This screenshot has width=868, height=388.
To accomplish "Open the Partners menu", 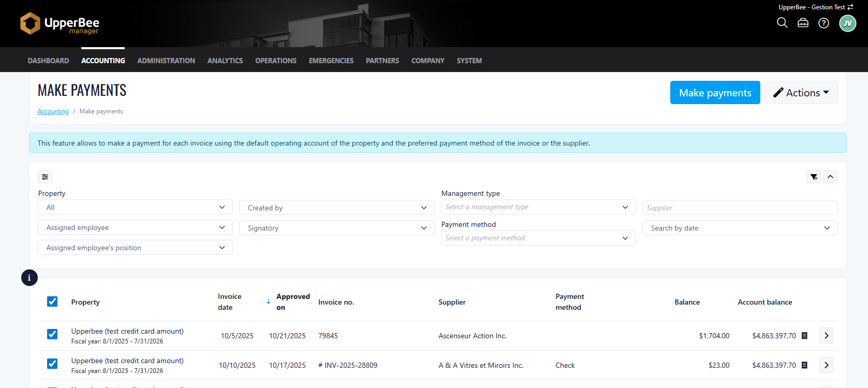I will (x=382, y=61).
